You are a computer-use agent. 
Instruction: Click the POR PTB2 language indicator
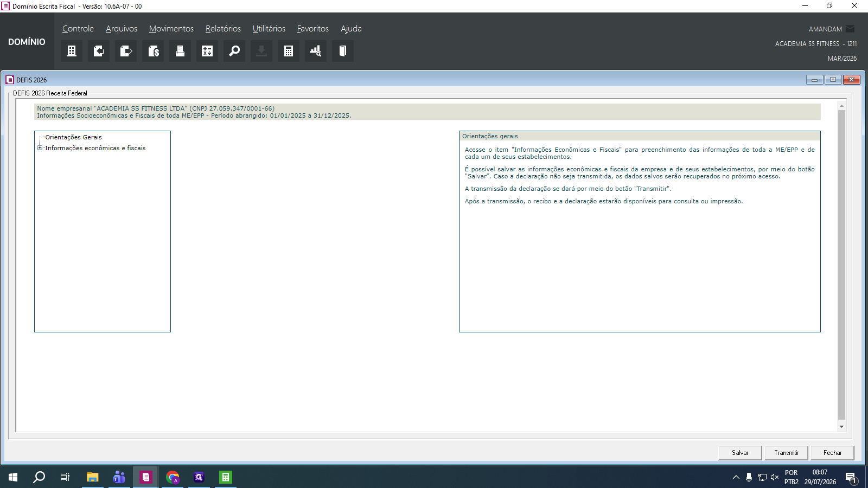tap(792, 477)
